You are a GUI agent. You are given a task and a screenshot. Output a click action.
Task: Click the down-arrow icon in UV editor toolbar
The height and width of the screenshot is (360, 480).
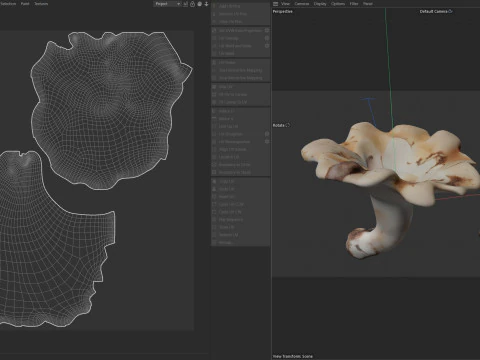206,4
